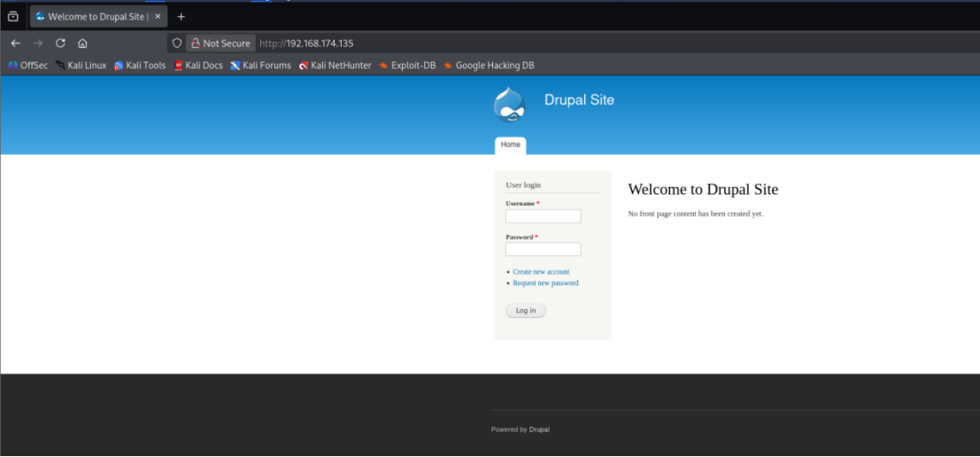Open a new tab with plus icon

[181, 17]
